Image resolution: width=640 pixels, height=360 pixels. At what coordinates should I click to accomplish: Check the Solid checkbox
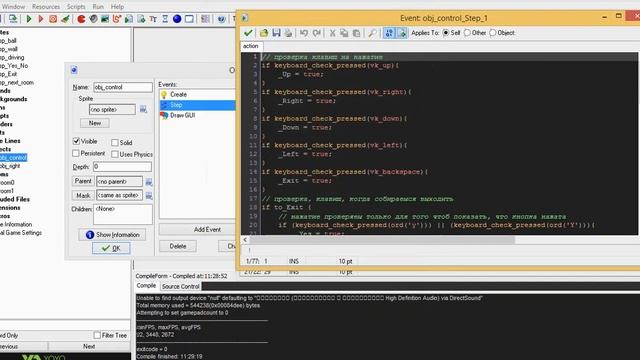coord(115,142)
